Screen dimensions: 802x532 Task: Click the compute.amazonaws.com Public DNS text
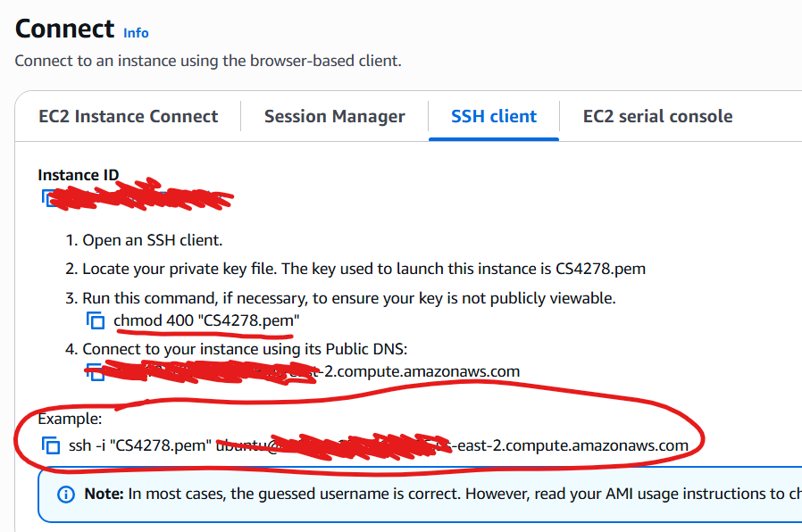[420, 371]
